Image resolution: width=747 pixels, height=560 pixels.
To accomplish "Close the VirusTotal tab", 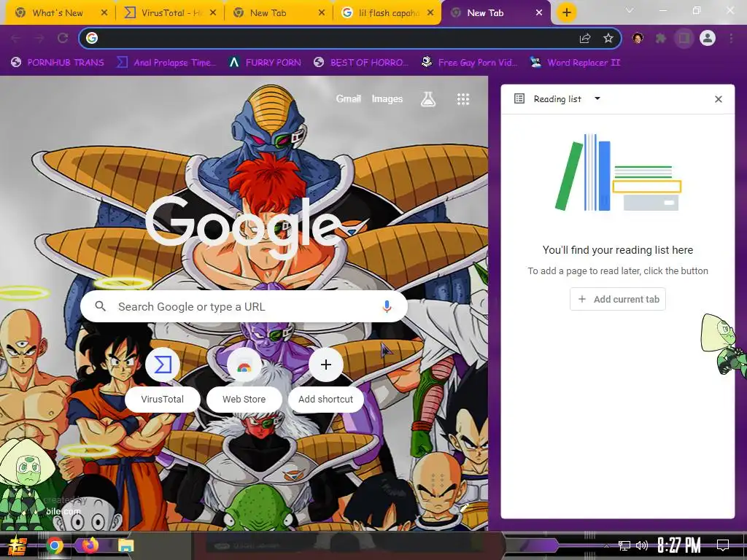I will 213,13.
